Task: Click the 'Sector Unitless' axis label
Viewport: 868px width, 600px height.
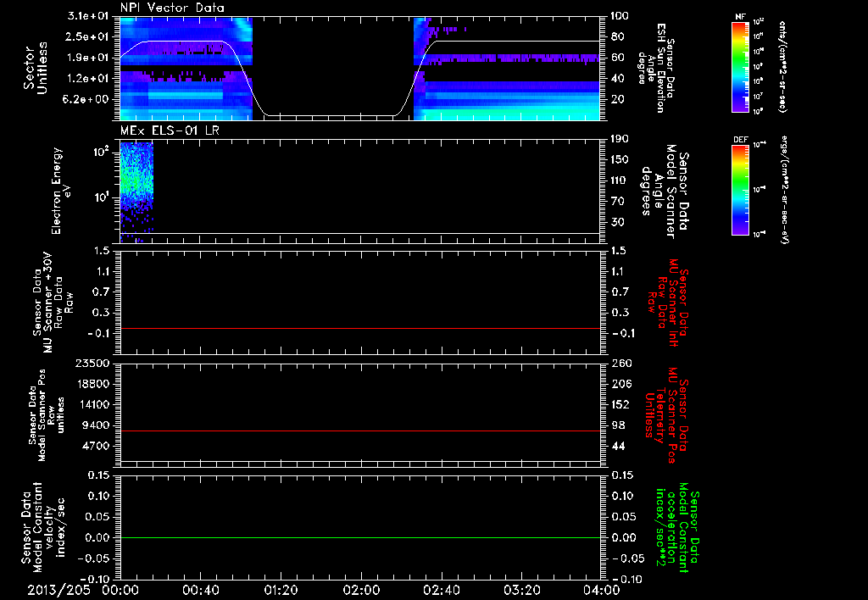Action: (x=36, y=68)
